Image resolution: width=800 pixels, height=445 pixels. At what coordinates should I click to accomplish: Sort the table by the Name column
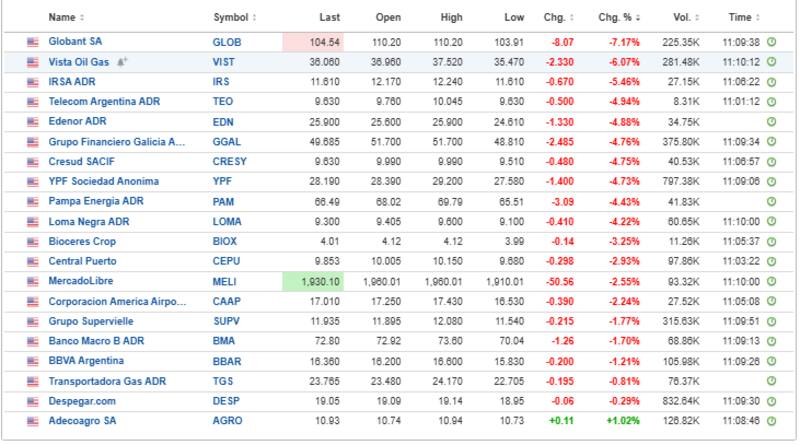[66, 18]
